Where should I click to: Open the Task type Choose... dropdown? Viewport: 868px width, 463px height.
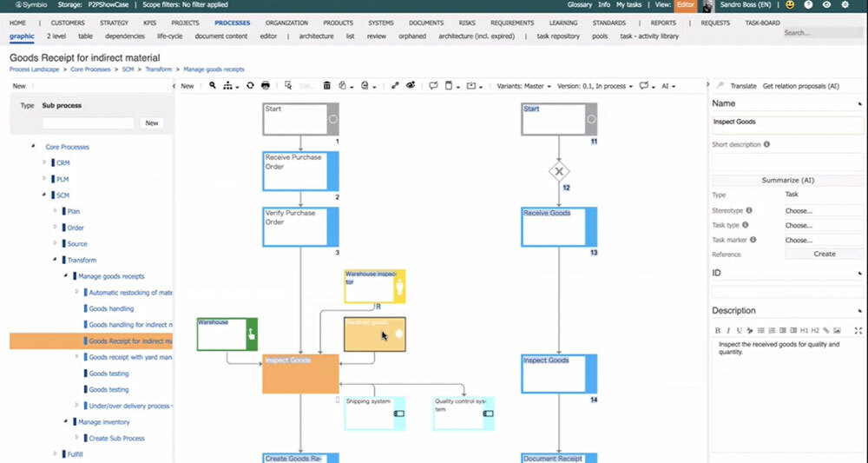pos(823,225)
